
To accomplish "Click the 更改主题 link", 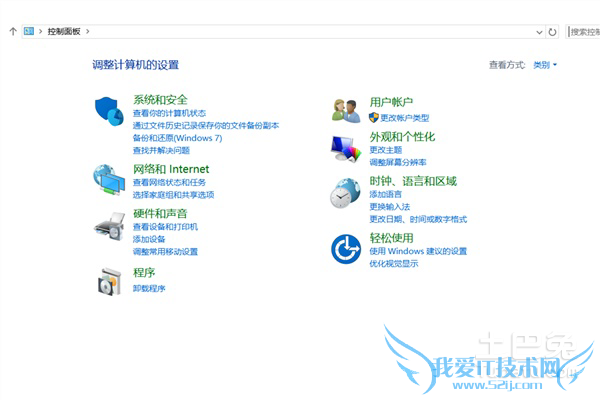I will (x=386, y=150).
